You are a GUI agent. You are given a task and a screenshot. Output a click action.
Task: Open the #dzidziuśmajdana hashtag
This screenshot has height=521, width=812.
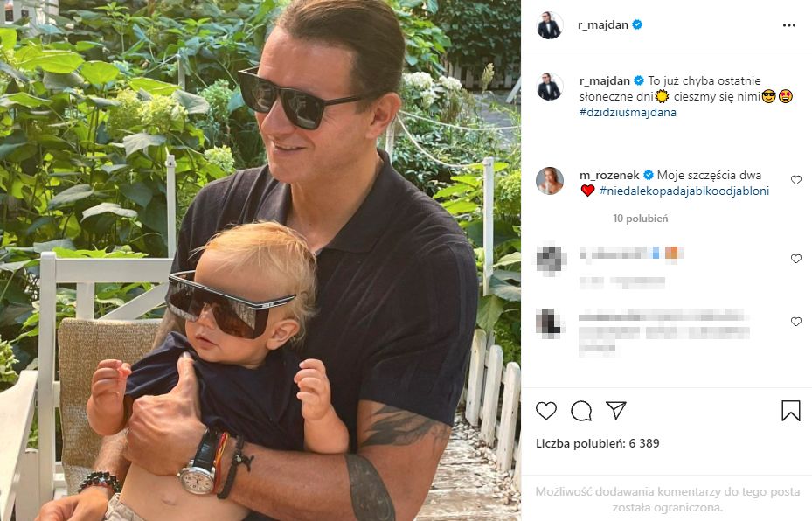click(x=628, y=112)
